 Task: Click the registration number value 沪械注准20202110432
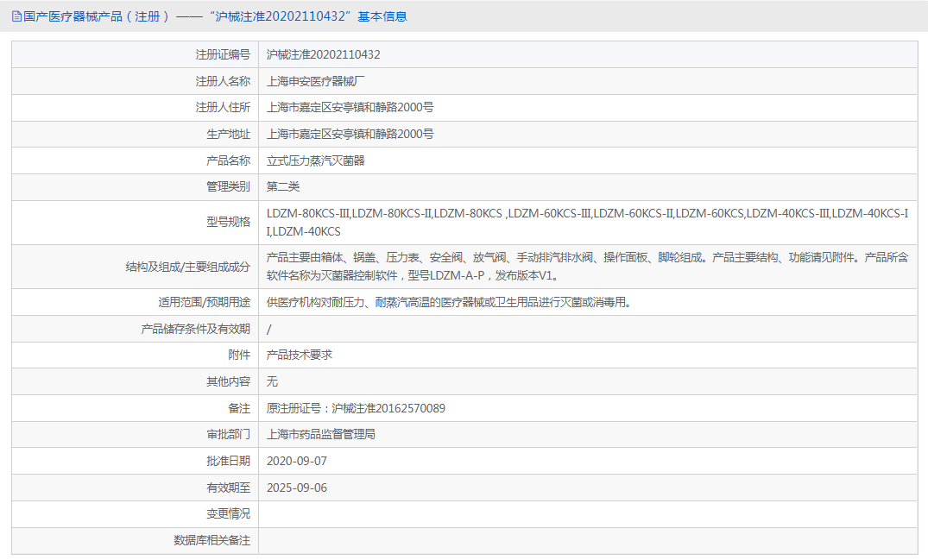point(323,54)
